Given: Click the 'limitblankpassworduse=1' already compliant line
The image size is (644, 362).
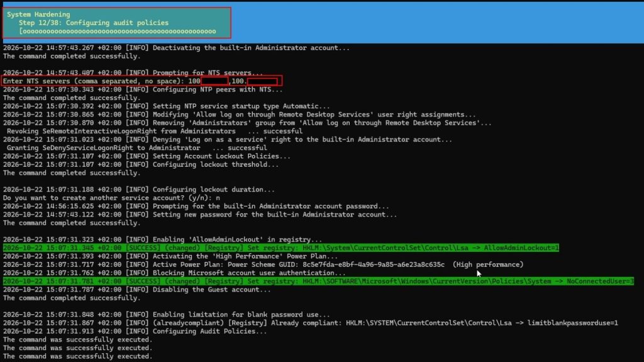Looking at the screenshot, I should pos(311,323).
